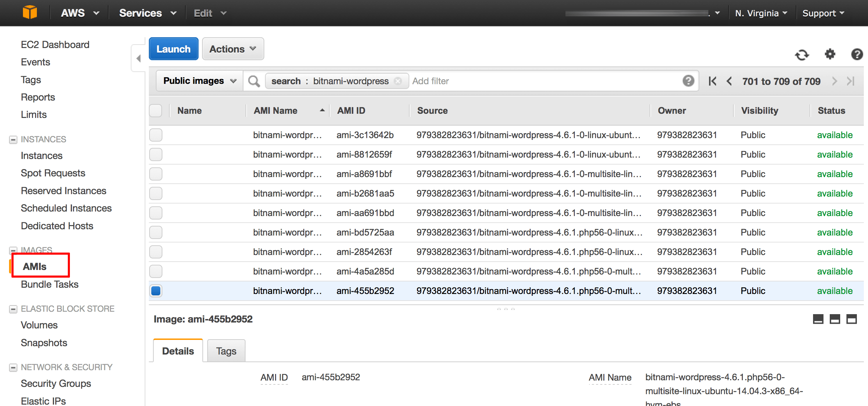Viewport: 868px width, 406px height.
Task: Refresh the AMI list
Action: click(802, 55)
